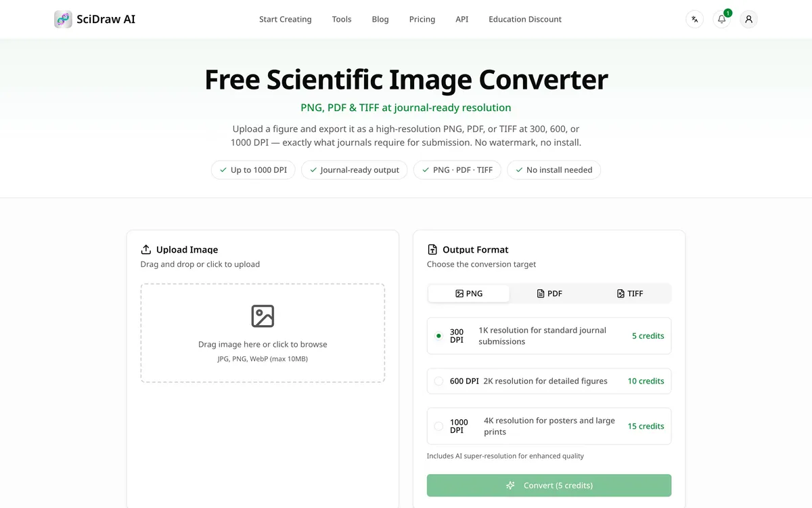Select the 1000 DPI radio option
Viewport: 812px width, 508px height.
438,426
